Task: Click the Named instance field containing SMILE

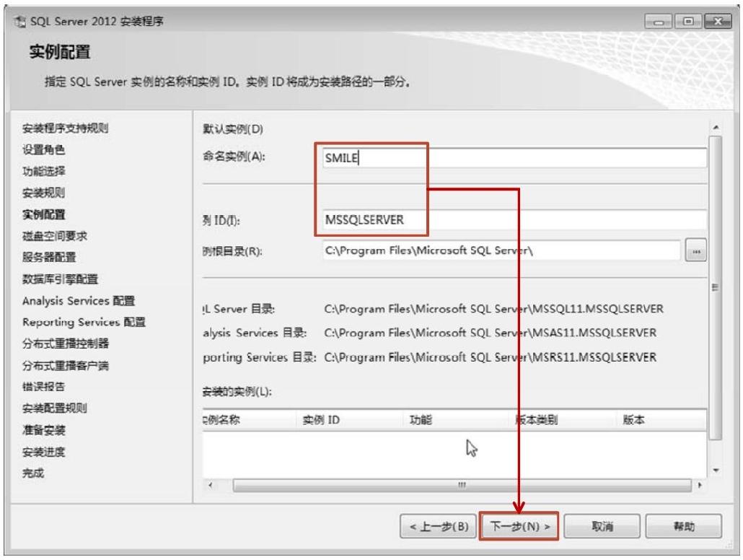Action: point(514,158)
